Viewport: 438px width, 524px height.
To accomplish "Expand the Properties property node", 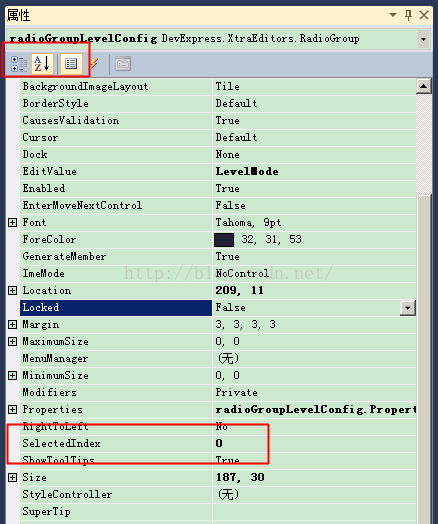I will 12,409.
